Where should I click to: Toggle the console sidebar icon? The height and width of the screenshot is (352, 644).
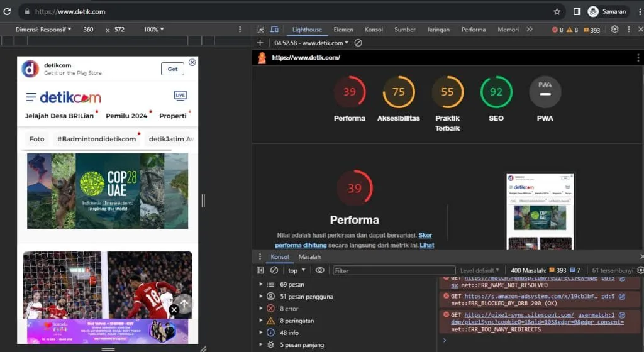point(260,270)
